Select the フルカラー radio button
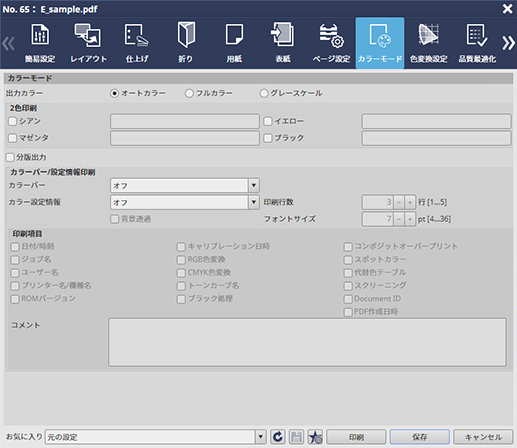 point(189,93)
